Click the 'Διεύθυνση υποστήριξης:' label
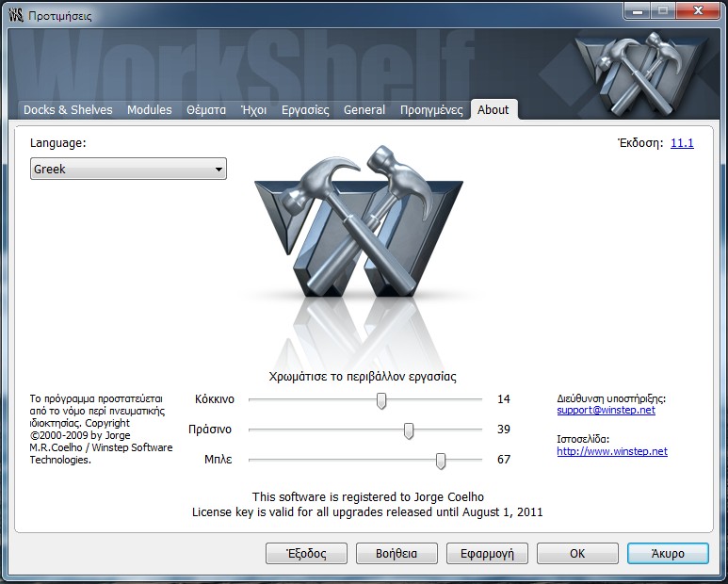 coord(611,398)
